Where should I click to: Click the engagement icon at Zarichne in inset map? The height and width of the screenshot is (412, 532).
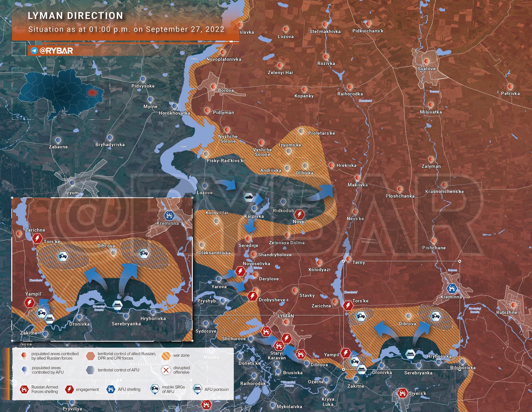[x=37, y=238]
